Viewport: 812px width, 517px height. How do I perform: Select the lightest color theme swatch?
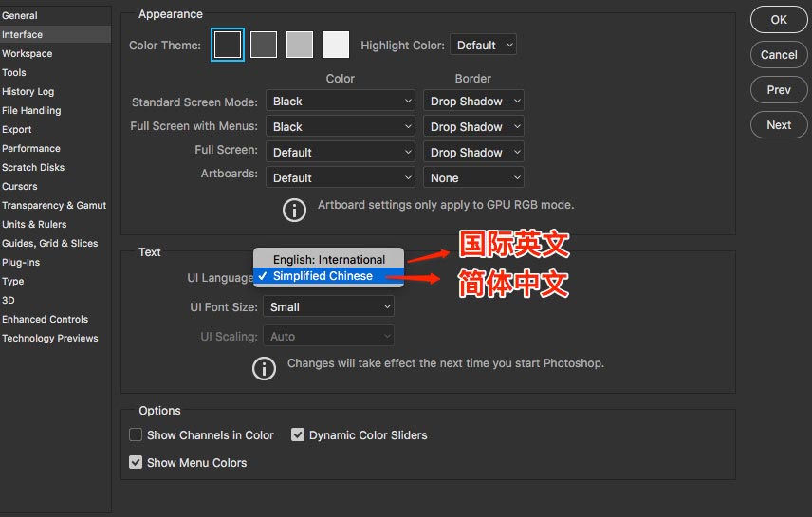[336, 45]
